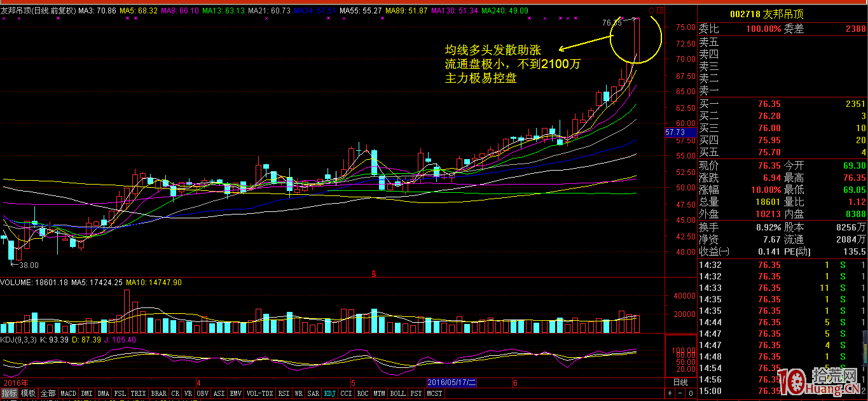Click the 买四 bid price 75.95
Screen dimensions: 868x401
tap(769, 140)
